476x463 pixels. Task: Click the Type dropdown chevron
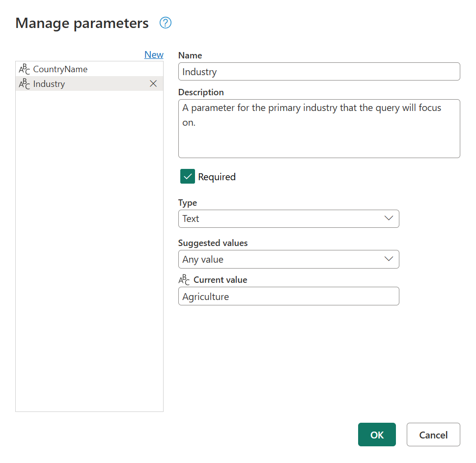pos(389,218)
